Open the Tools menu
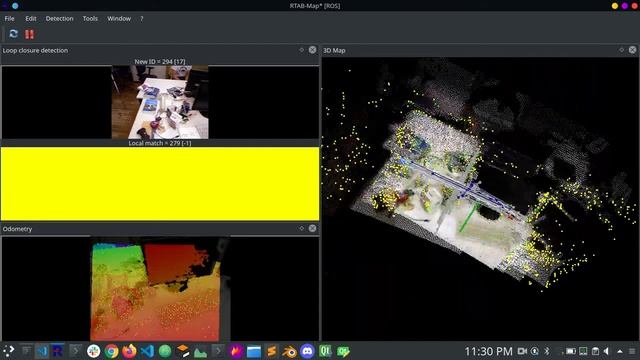 90,18
